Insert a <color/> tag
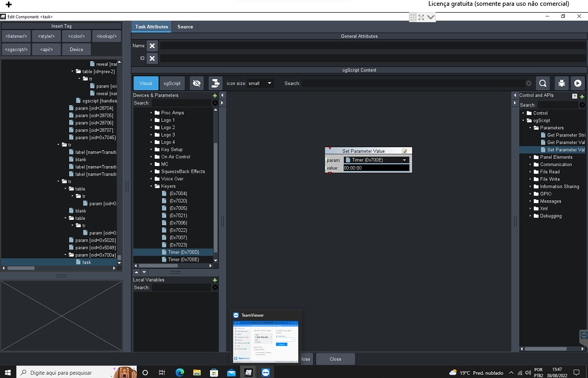The width and height of the screenshot is (588, 378). click(76, 36)
